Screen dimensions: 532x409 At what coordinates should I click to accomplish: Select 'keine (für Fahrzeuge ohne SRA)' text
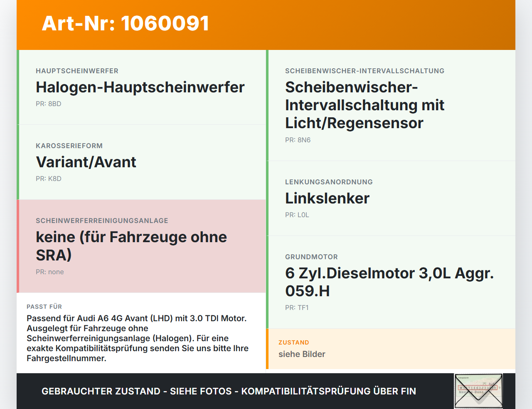point(131,245)
